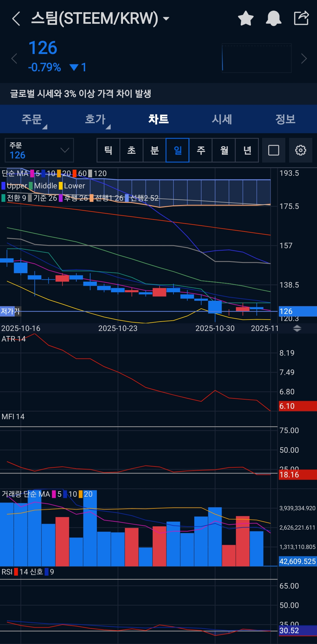Tap the -0.79% change value

pos(45,67)
